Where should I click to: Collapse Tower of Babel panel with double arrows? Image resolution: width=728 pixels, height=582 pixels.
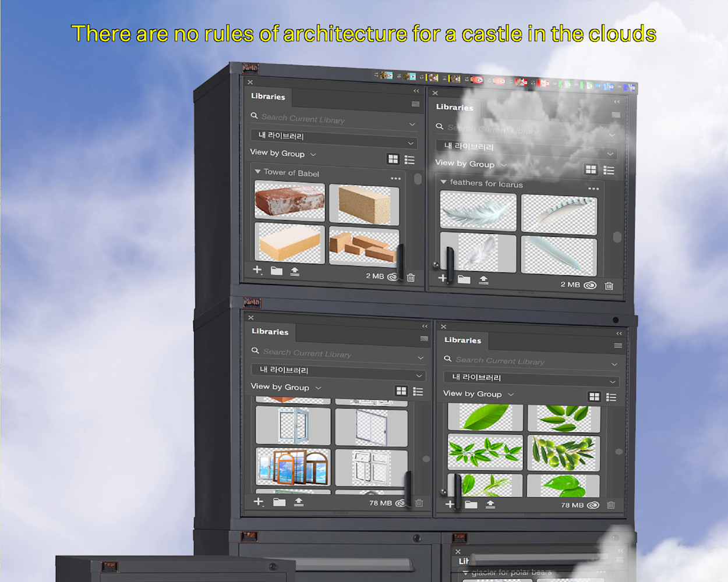click(416, 91)
